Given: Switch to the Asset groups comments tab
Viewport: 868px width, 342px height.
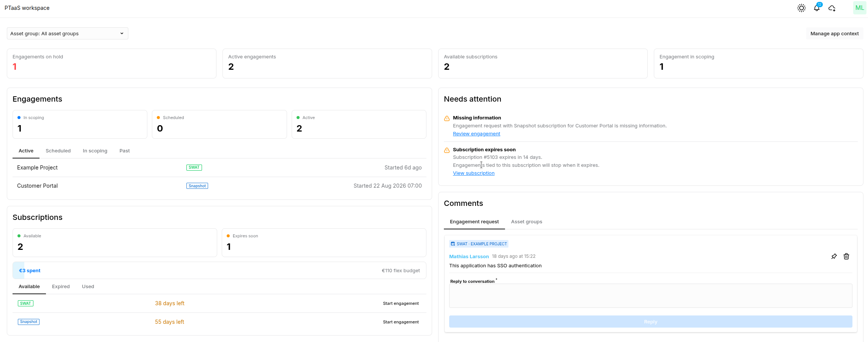Looking at the screenshot, I should (x=527, y=222).
